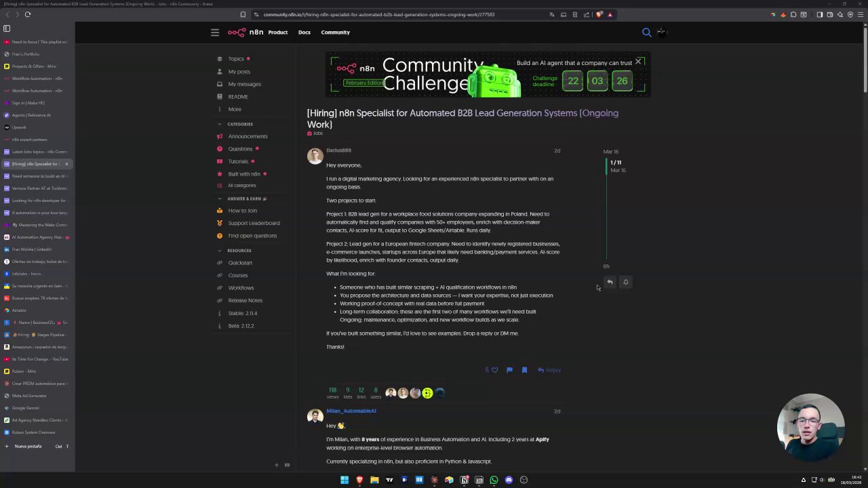868x488 pixels.
Task: Switch to Fran's Portfolio tab
Action: coord(37,54)
